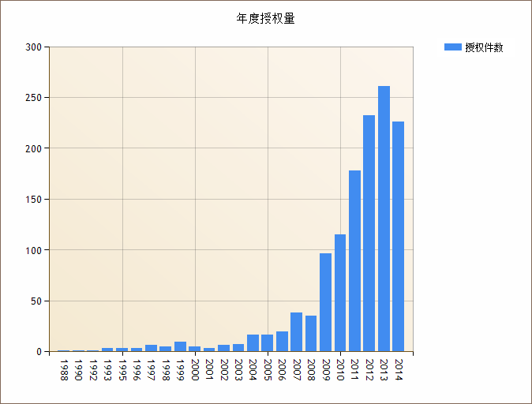Click x-axis label 2012

point(369,370)
